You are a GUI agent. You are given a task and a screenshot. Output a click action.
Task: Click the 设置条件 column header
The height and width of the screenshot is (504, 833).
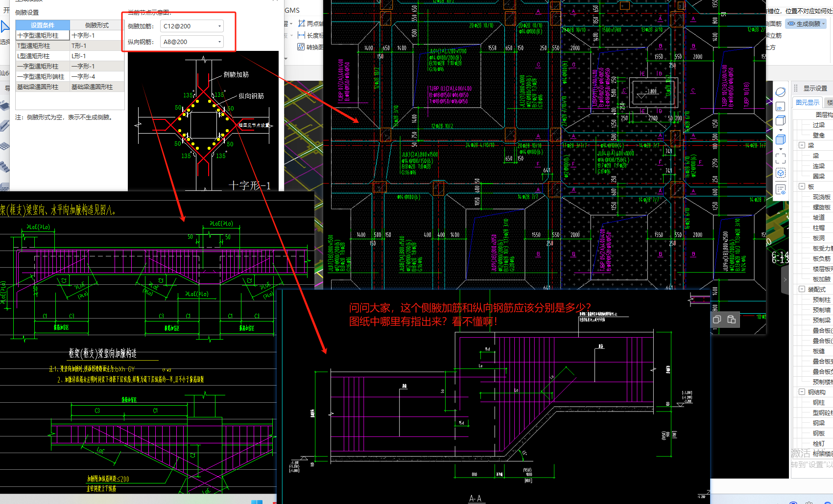(43, 25)
